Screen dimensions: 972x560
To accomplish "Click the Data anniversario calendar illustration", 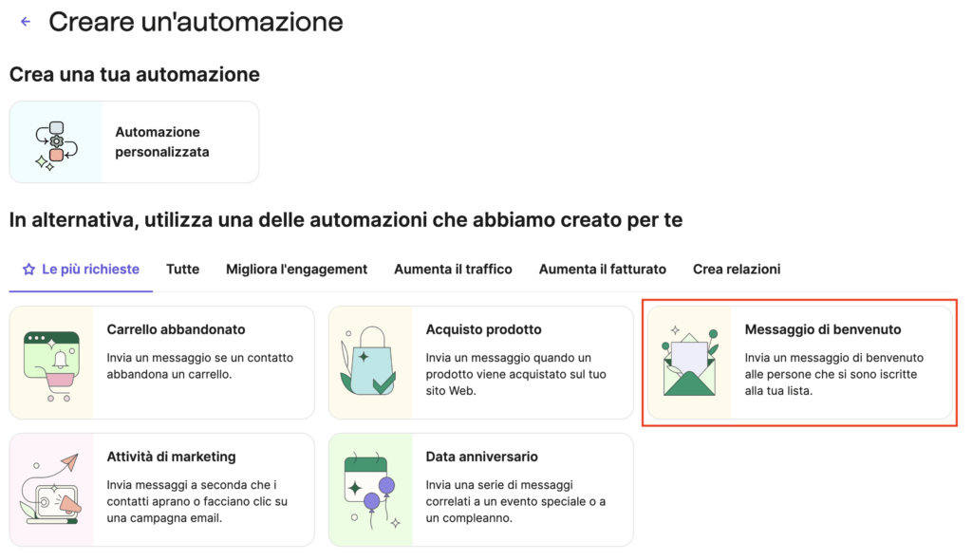I will pyautogui.click(x=371, y=492).
